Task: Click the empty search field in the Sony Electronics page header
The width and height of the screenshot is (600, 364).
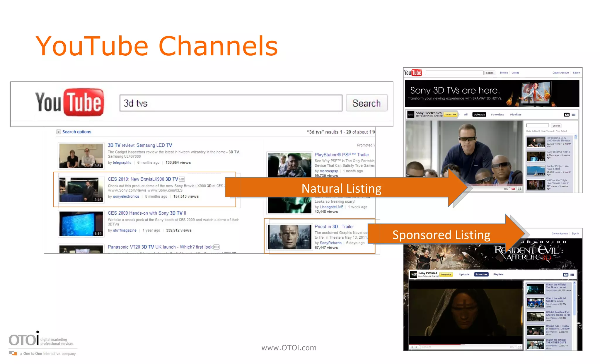Action: (454, 73)
